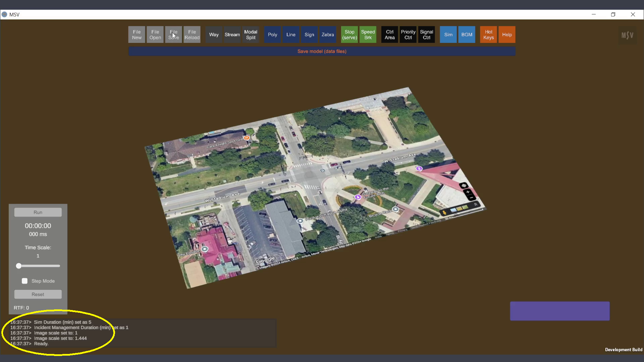Enable the Step Mode checkbox
The width and height of the screenshot is (644, 362).
(25, 281)
